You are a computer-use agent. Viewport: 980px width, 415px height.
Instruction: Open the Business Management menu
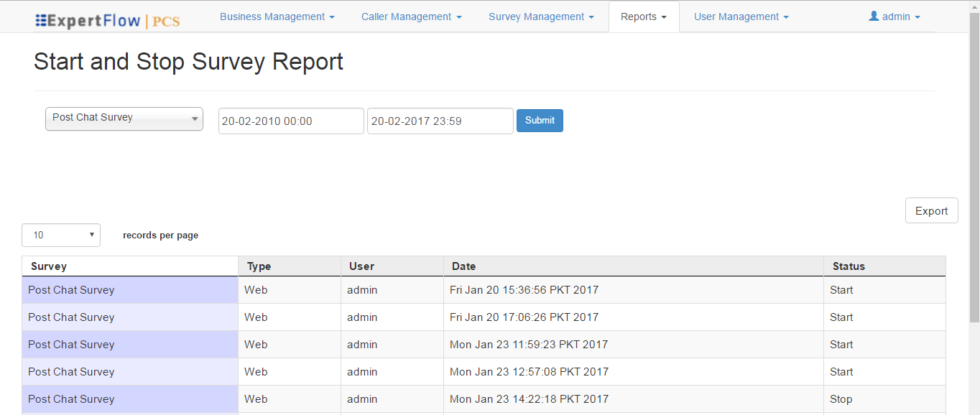(x=277, y=16)
